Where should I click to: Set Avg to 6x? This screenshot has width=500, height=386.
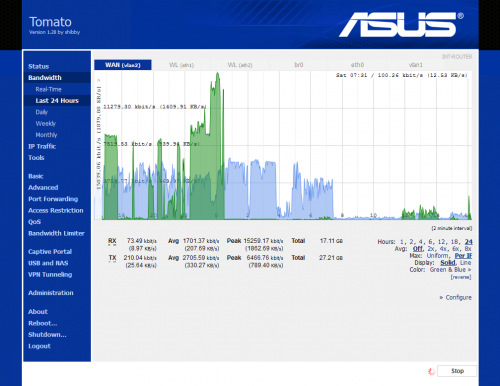click(x=456, y=249)
